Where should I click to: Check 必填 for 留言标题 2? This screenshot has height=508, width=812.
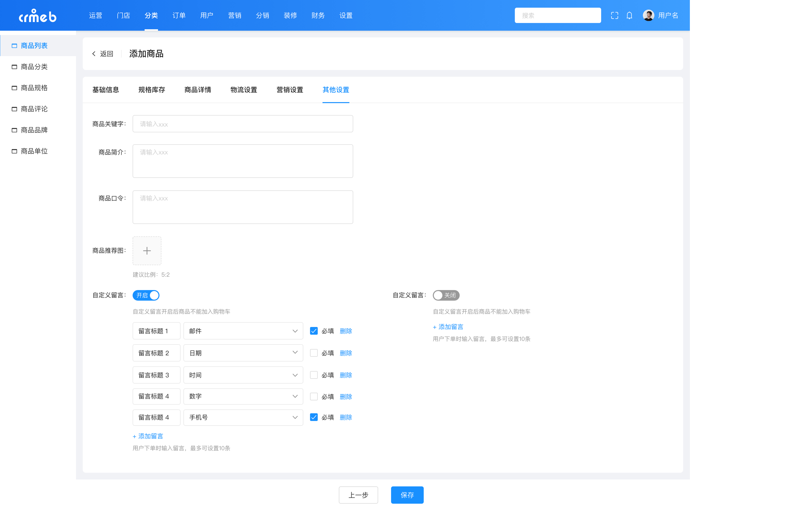click(x=313, y=353)
